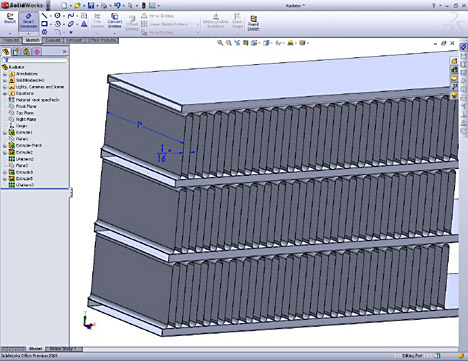Open Design Library task pane icon
The width and height of the screenshot is (468, 361).
[454, 69]
